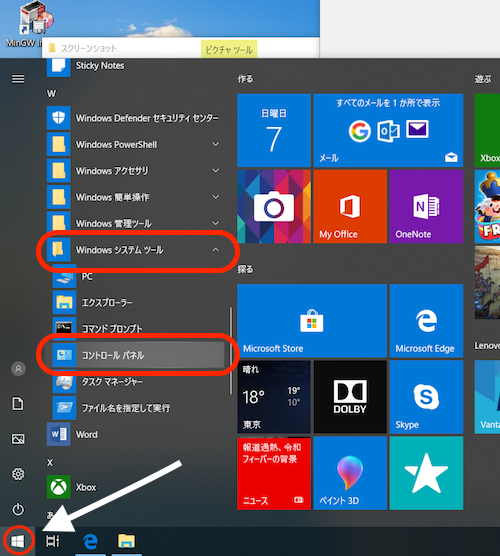This screenshot has width=500, height=556.
Task: Expand the Windows 簡単操作 folder
Action: pyautogui.click(x=135, y=197)
